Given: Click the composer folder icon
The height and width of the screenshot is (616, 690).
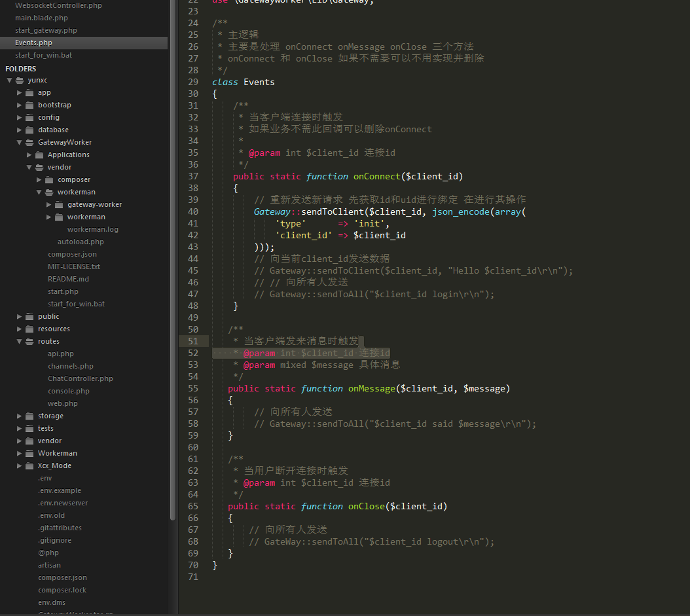Looking at the screenshot, I should pos(49,179).
